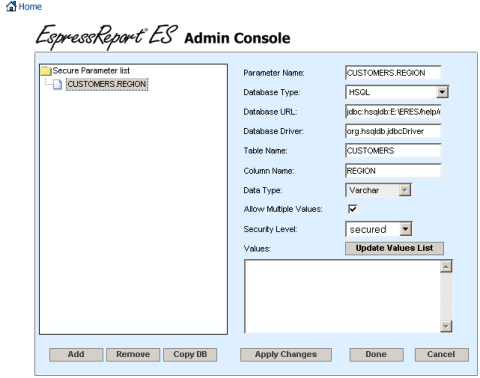The image size is (480, 378).
Task: Open the Data Type Varchar dropdown
Action: click(x=378, y=190)
